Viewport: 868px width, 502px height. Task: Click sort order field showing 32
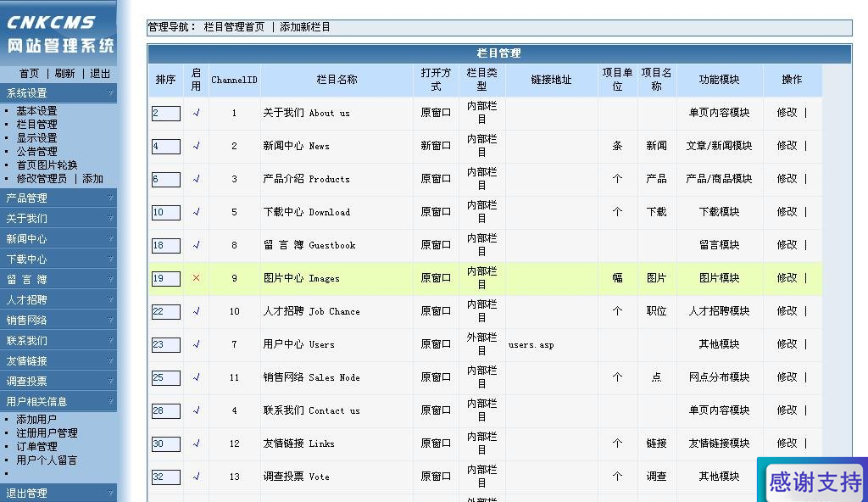click(x=166, y=477)
